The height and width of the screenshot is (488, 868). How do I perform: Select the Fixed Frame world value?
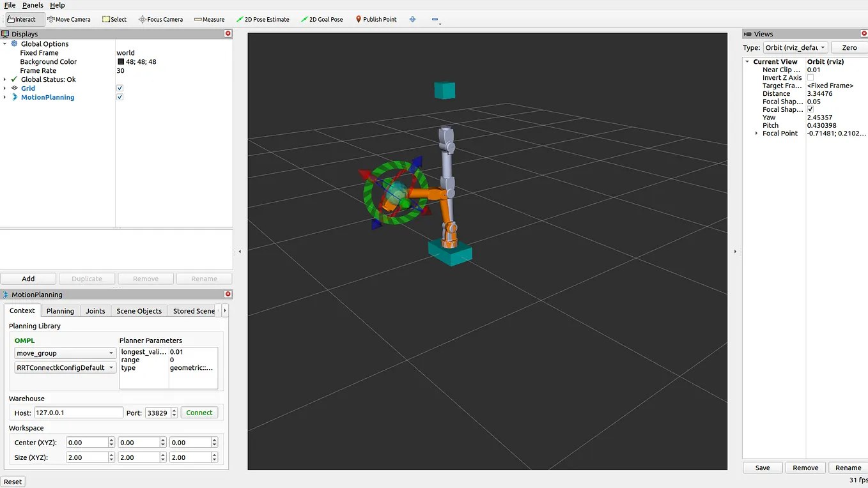coord(126,53)
